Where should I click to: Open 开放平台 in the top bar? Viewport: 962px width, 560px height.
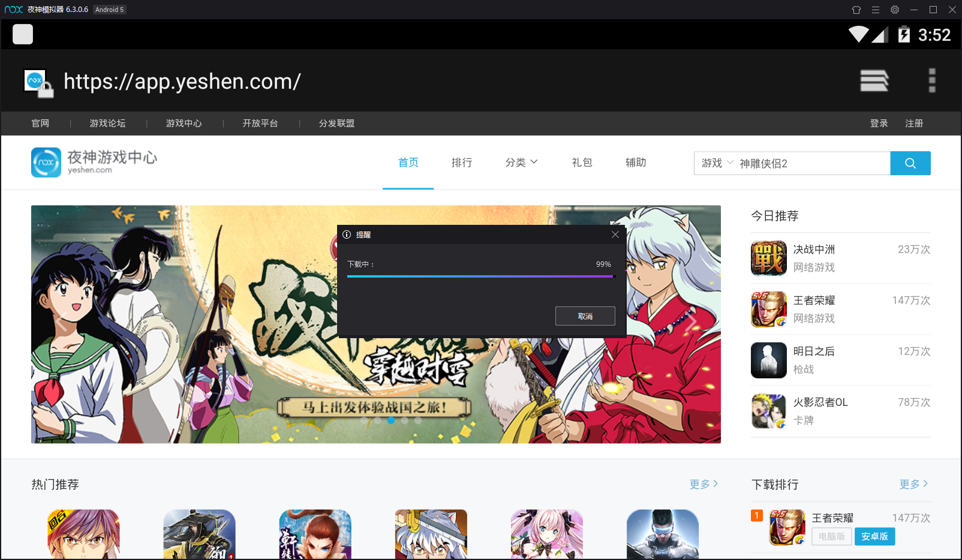coord(260,124)
